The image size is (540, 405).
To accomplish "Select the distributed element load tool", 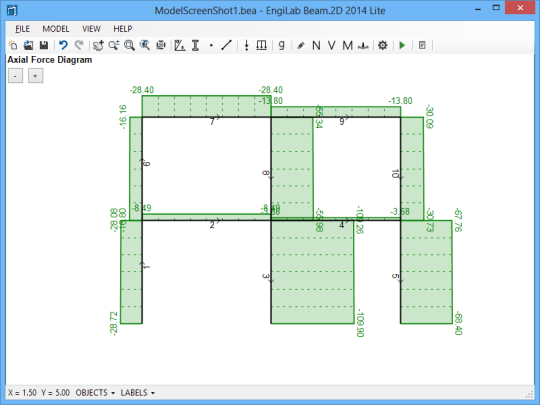I will (262, 45).
